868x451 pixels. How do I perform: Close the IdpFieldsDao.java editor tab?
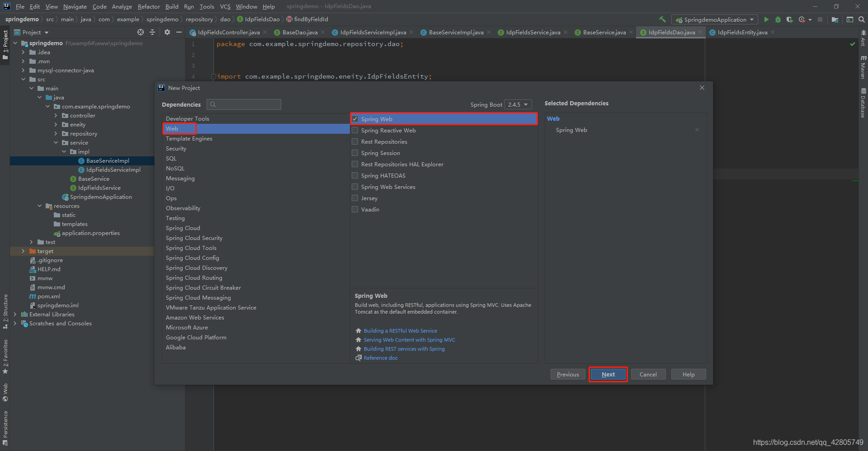pyautogui.click(x=700, y=32)
